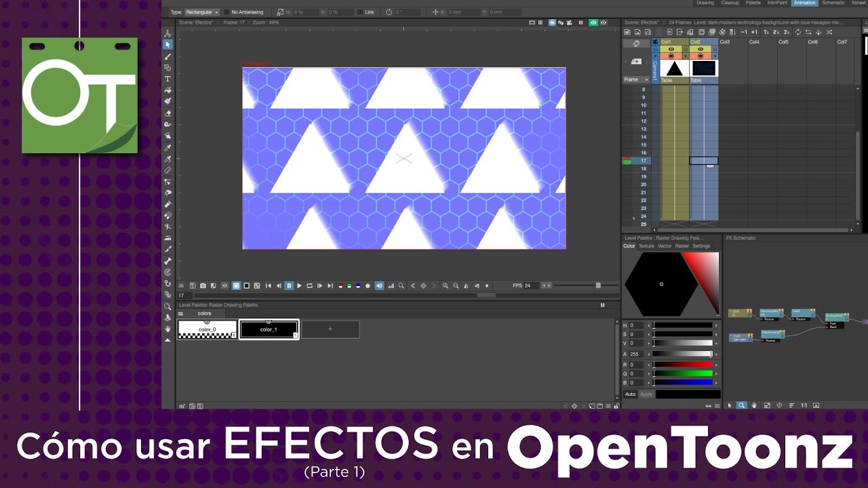Viewport: 868px width, 488px height.
Task: Open the viewer bar hamburger menu
Action: tap(181, 286)
